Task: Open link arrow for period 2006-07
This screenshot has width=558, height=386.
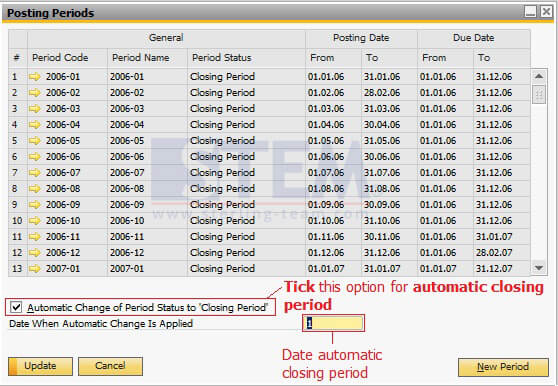Action: (35, 173)
